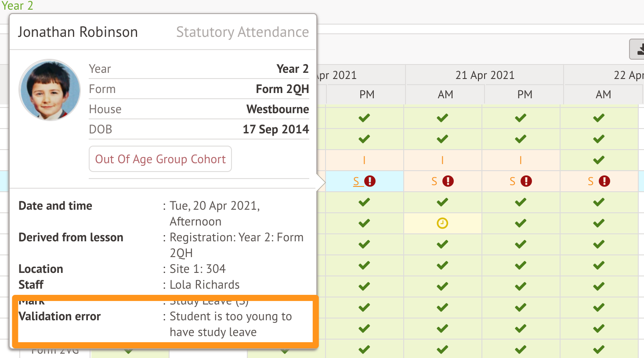
Task: Click red error icon in highlighted blue cell
Action: [370, 181]
